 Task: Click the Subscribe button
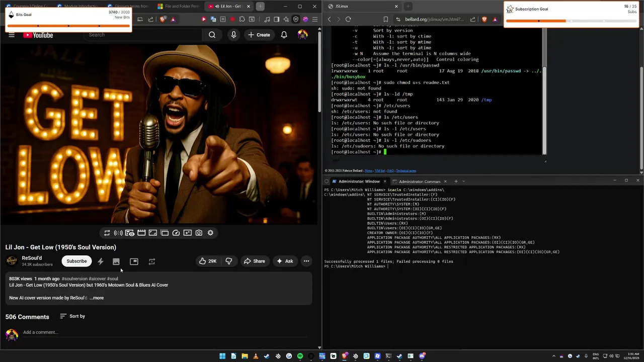coord(76,261)
